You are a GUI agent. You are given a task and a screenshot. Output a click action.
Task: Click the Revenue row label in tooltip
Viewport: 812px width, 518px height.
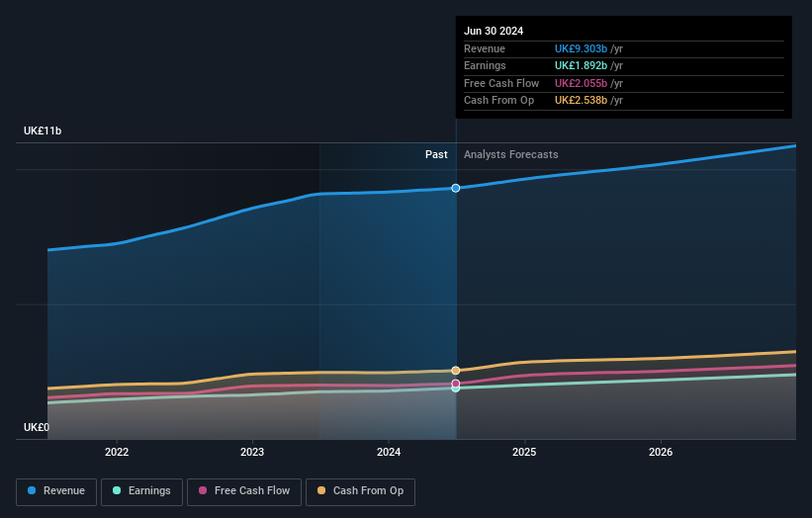(x=485, y=48)
